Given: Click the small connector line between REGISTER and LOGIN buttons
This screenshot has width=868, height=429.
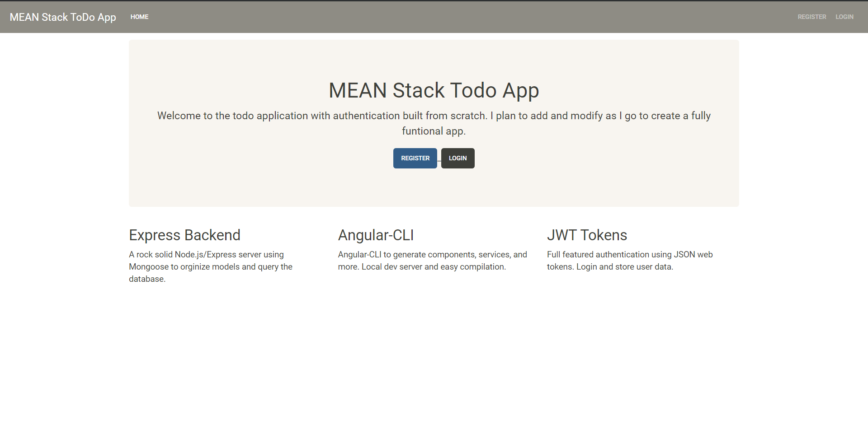Looking at the screenshot, I should point(439,161).
